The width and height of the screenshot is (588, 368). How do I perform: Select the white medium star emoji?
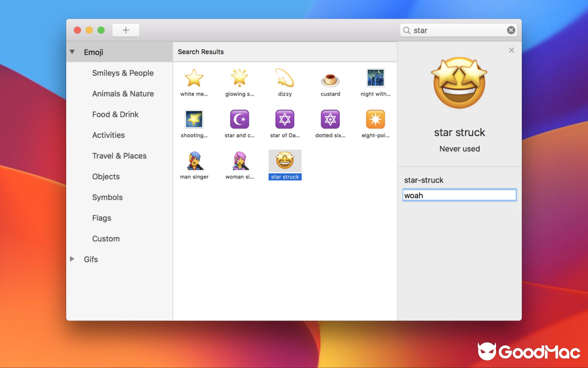pyautogui.click(x=193, y=78)
